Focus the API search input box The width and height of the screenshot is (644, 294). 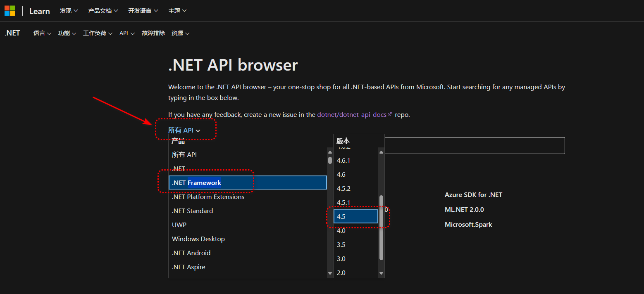click(475, 145)
